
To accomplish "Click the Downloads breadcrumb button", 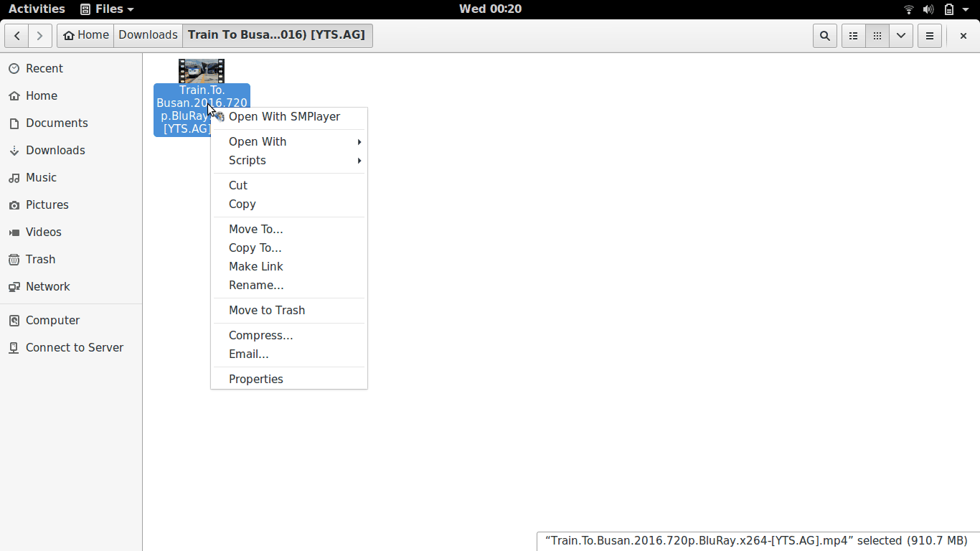I will point(148,35).
